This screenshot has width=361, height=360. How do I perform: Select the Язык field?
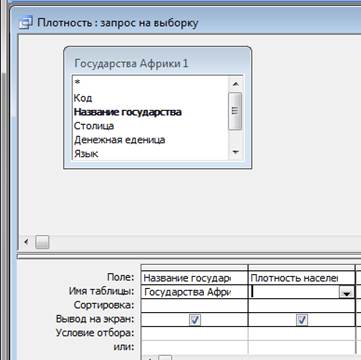tap(150, 154)
